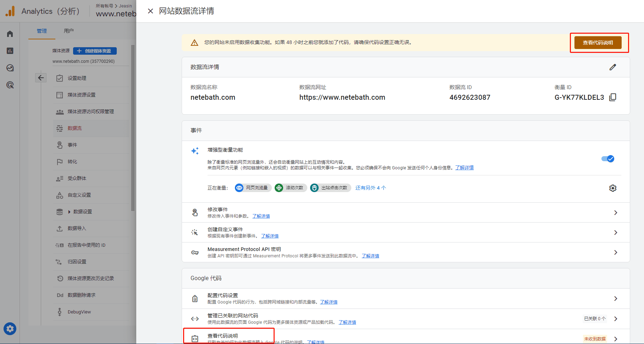The width and height of the screenshot is (644, 344).
Task: Click the enhanced measurement sparkle icon
Action: 195,151
